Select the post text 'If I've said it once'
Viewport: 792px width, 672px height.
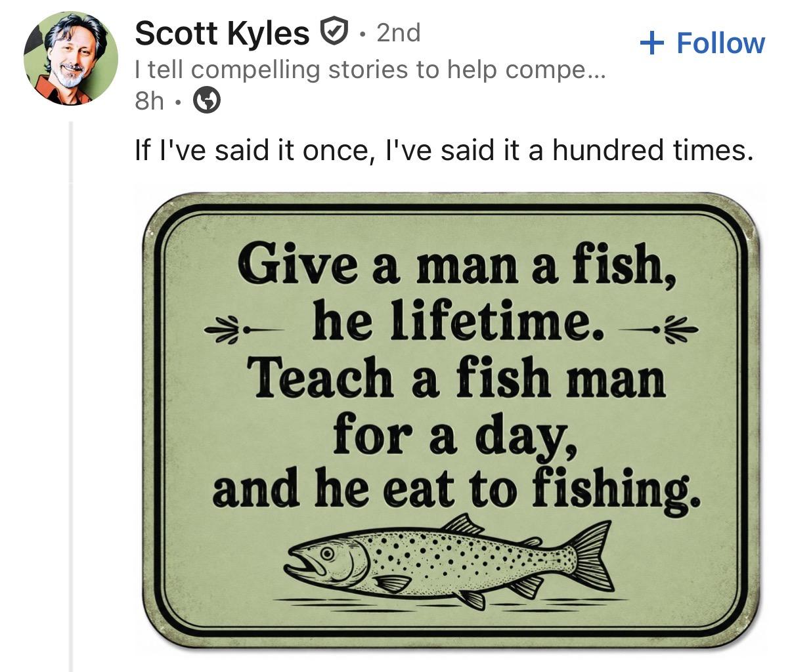[255, 151]
